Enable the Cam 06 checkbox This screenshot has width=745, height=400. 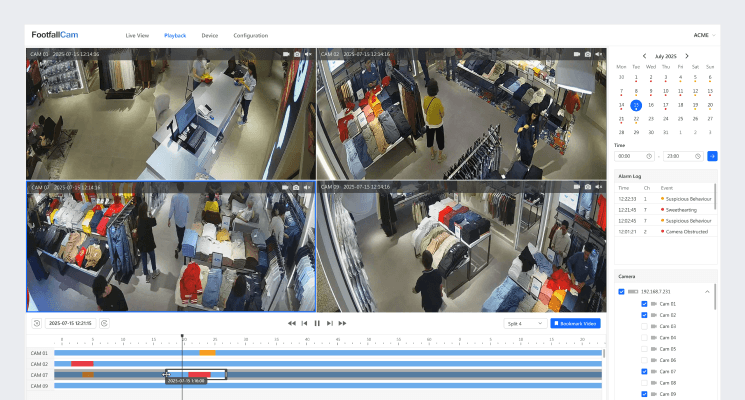point(644,360)
